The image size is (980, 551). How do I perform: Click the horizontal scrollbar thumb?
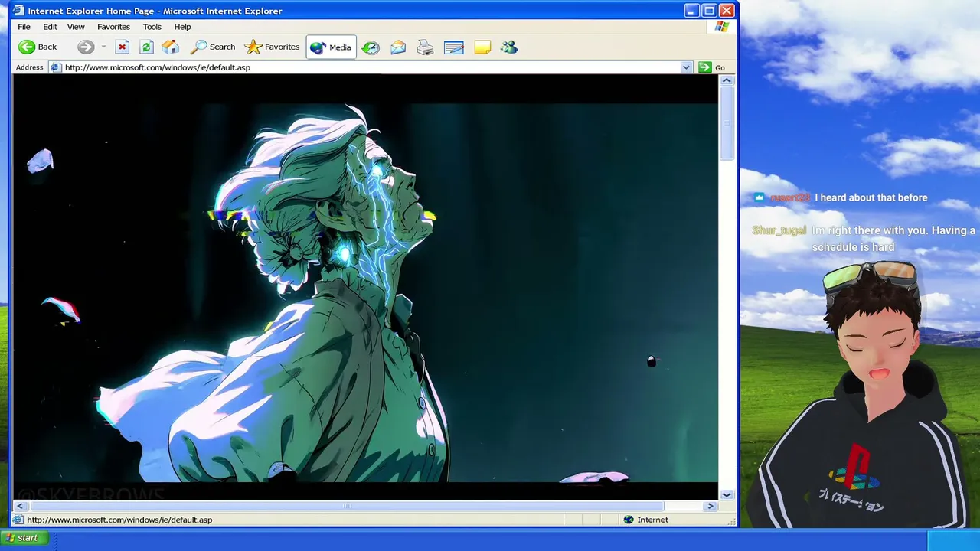coord(346,506)
